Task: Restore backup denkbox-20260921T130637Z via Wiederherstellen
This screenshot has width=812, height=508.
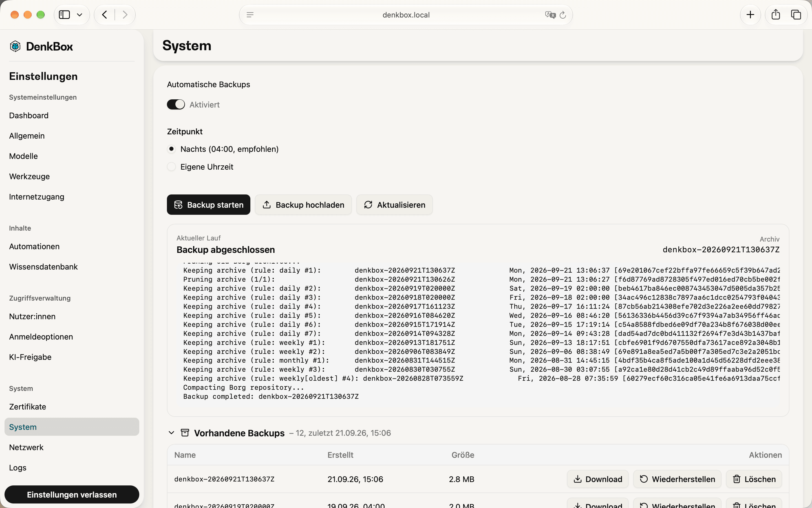Action: 677,479
